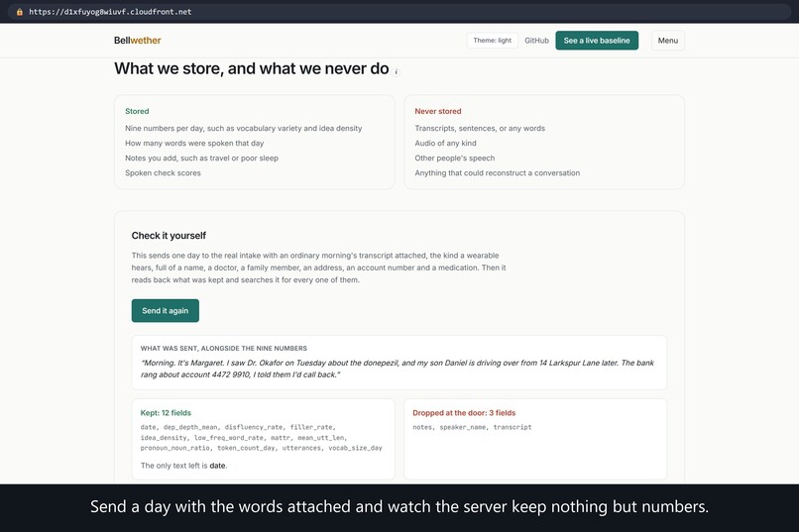Click 'How many words were spoken that day'
Viewport: 799px width, 532px height.
point(194,143)
